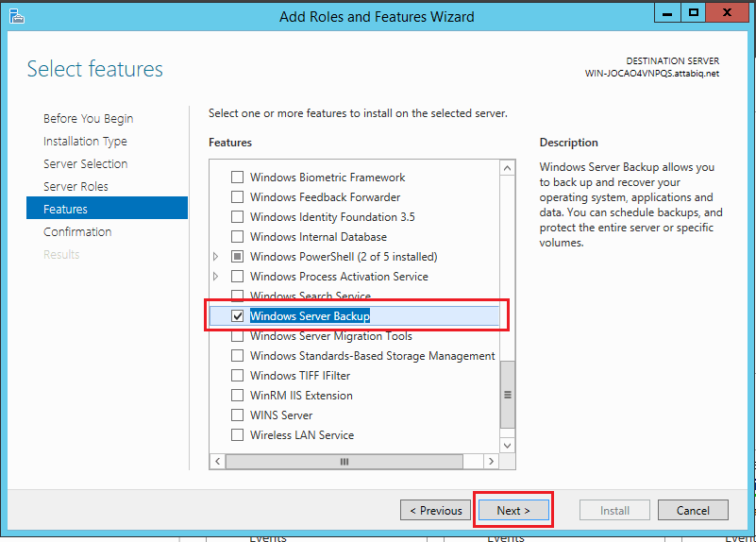
Task: Maximize the wizard window
Action: click(693, 13)
